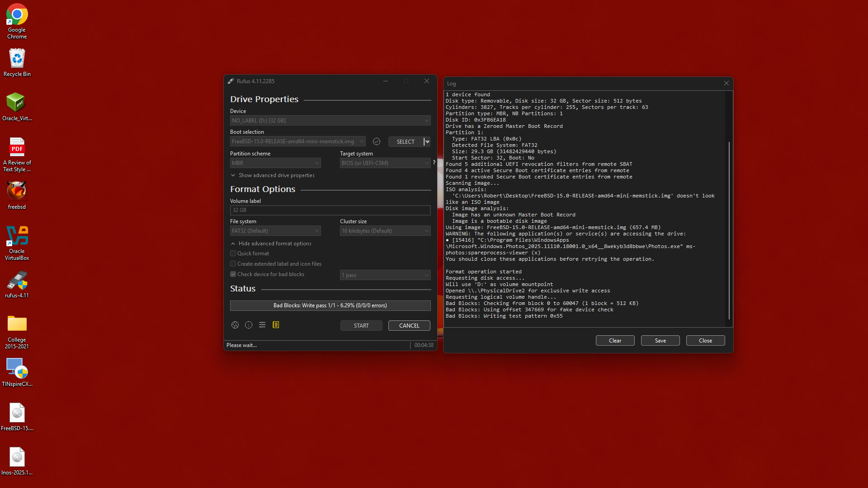Toggle the log window via notebook icon
The height and width of the screenshot is (488, 868).
coord(276,325)
